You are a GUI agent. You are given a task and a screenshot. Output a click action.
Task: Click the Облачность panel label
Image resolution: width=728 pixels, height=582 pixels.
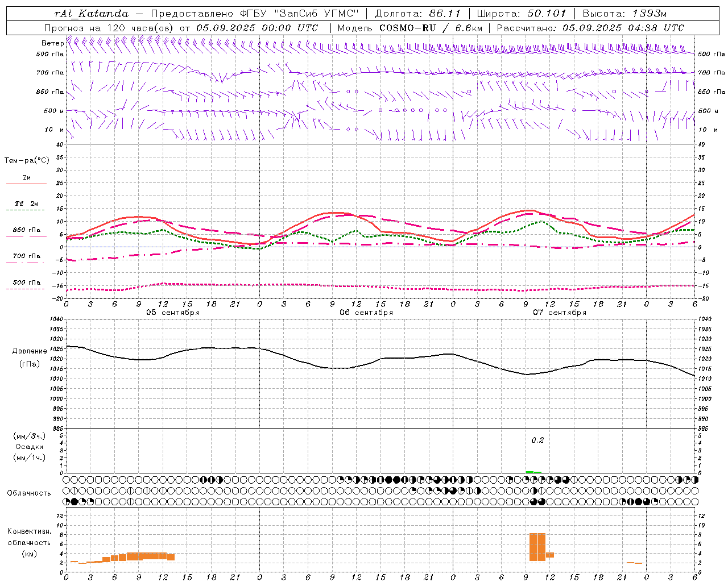(x=29, y=493)
